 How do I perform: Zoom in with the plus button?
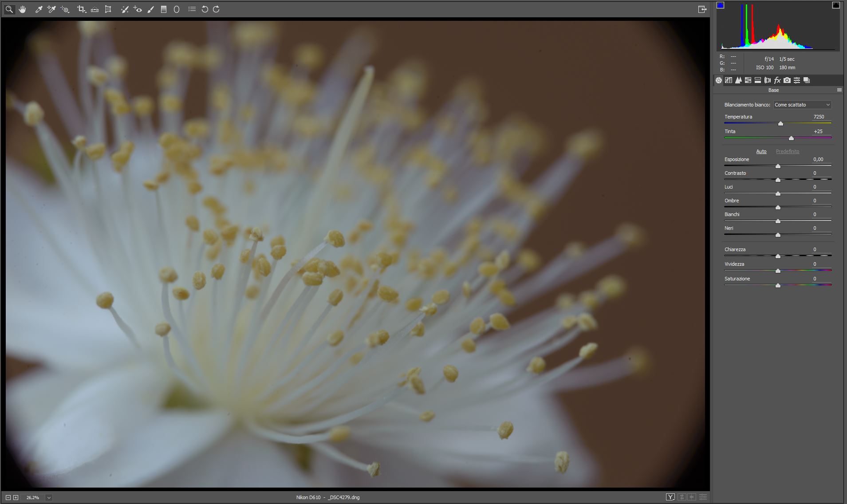[16, 498]
